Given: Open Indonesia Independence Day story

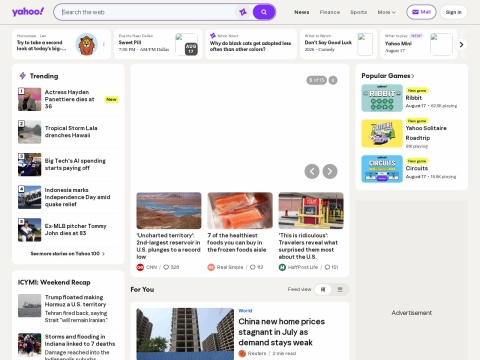Looking at the screenshot, I should [x=77, y=197].
